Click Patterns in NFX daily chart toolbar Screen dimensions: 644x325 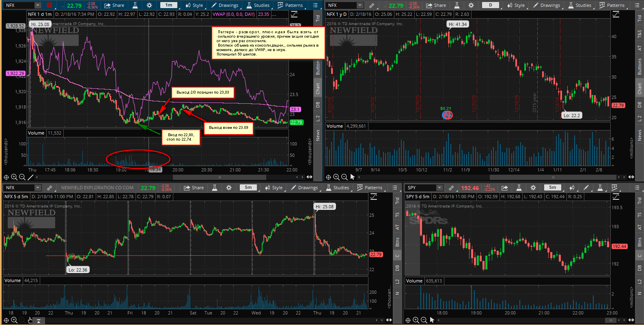tap(612, 5)
